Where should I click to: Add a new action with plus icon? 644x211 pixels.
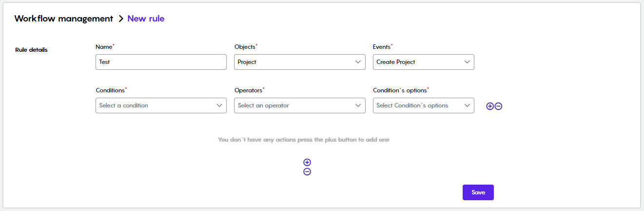pos(307,162)
